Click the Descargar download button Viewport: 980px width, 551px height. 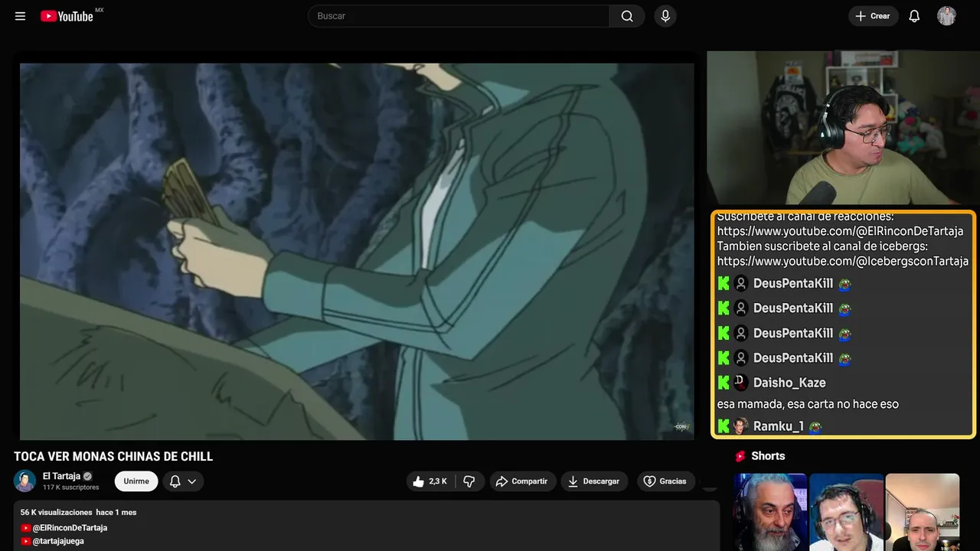click(x=594, y=481)
